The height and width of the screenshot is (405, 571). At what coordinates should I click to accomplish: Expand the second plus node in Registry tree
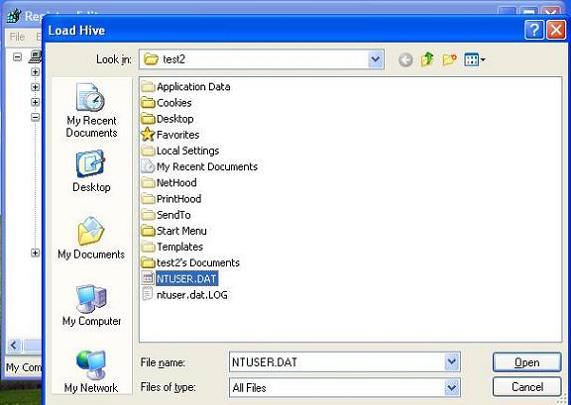point(35,87)
